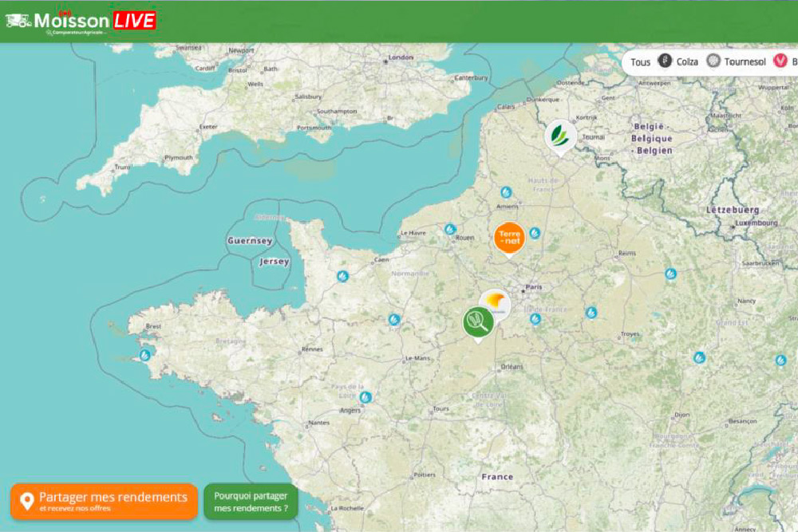Click the Luxembourg label on map

[x=756, y=223]
